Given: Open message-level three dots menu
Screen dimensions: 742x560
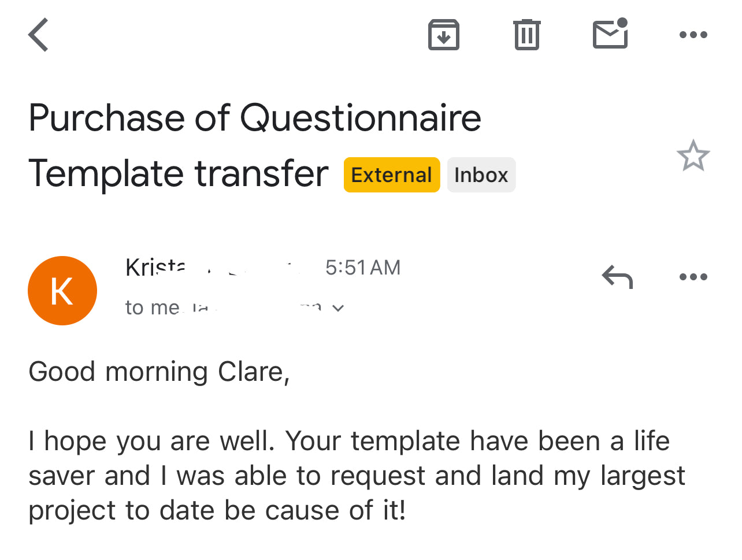Looking at the screenshot, I should [x=693, y=277].
